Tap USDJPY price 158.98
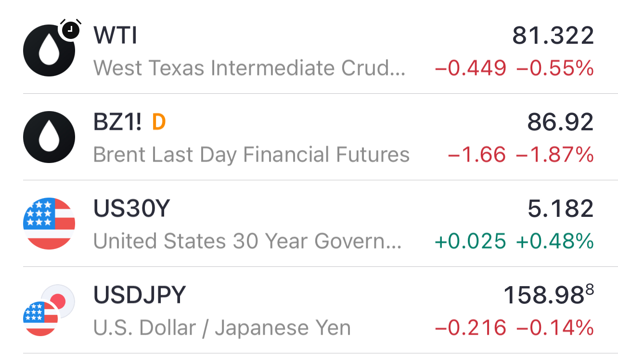 pos(549,295)
